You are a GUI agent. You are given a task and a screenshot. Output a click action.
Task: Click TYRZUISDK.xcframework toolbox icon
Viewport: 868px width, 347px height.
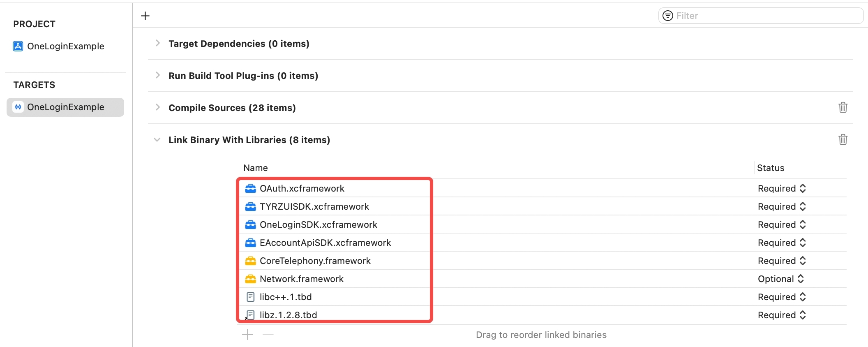coord(250,206)
